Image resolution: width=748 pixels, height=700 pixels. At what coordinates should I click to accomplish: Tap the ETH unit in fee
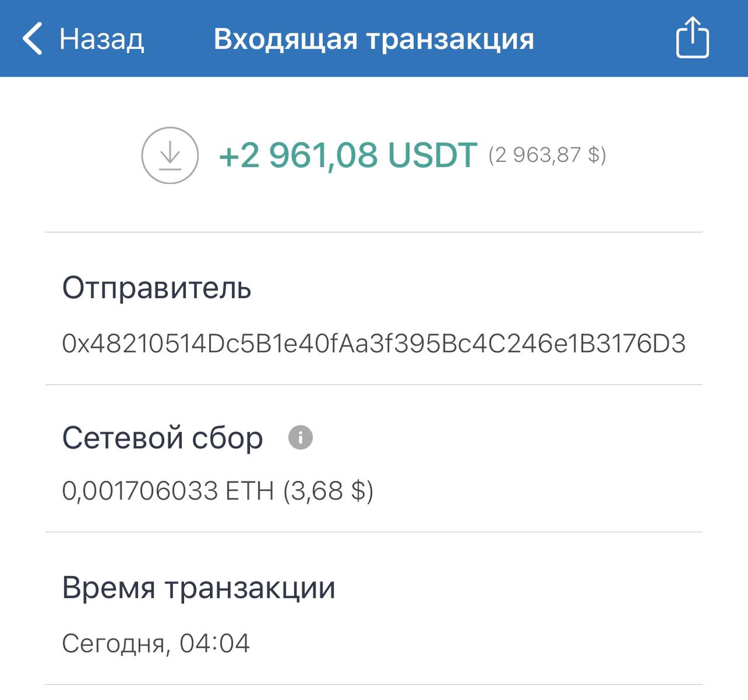click(x=250, y=491)
